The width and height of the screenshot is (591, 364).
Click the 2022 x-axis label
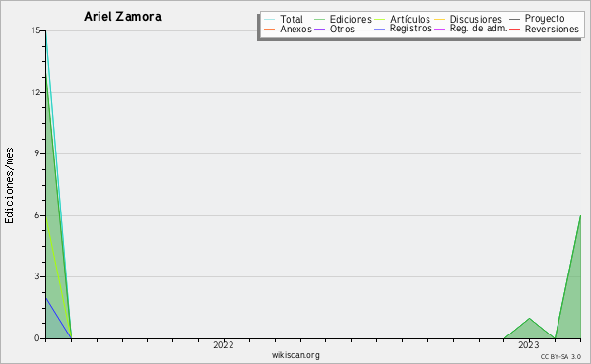tap(224, 344)
